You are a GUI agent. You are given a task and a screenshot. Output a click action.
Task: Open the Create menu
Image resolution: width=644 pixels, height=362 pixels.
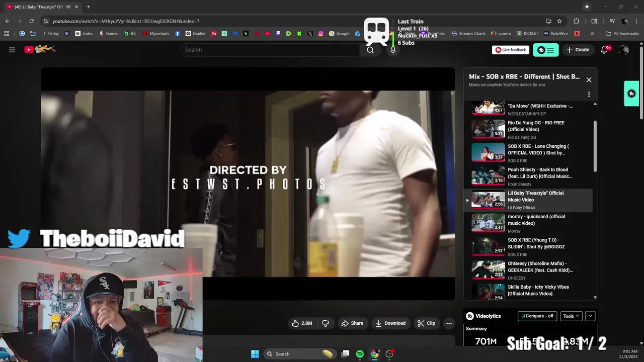[x=578, y=50]
